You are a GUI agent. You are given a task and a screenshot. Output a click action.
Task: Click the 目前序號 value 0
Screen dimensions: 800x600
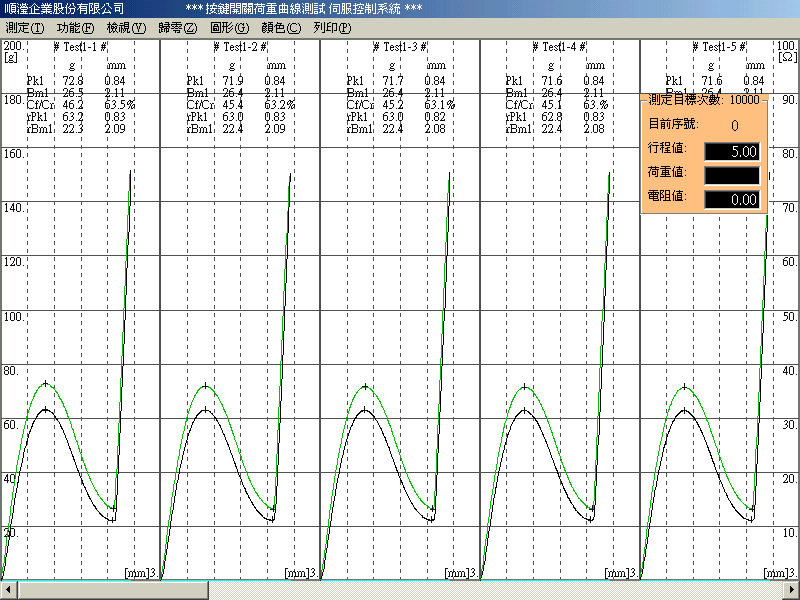coord(735,125)
